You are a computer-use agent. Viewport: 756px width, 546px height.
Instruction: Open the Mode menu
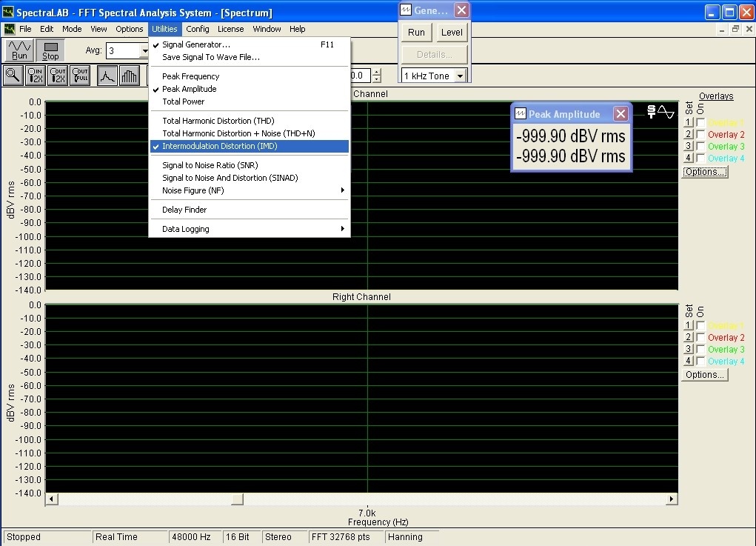pyautogui.click(x=72, y=29)
